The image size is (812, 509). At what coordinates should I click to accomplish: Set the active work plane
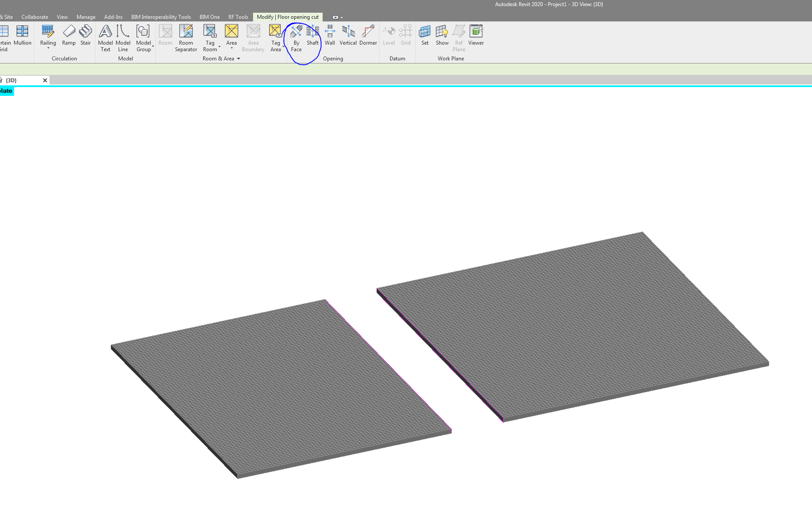pyautogui.click(x=424, y=37)
